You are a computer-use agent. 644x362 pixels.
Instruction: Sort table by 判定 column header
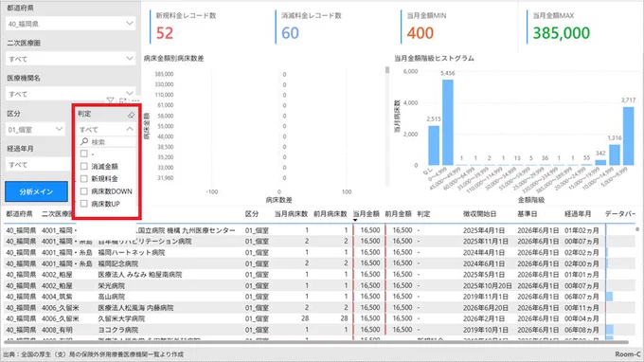[x=423, y=213]
